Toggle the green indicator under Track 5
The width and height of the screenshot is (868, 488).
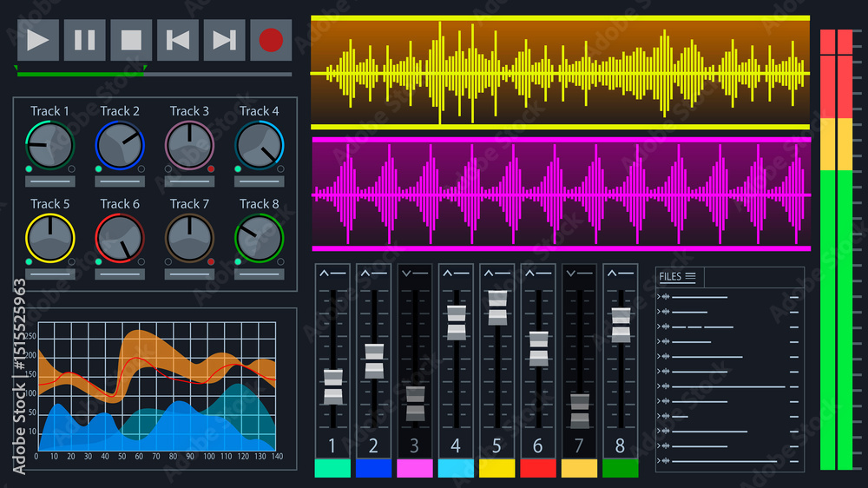pos(29,261)
